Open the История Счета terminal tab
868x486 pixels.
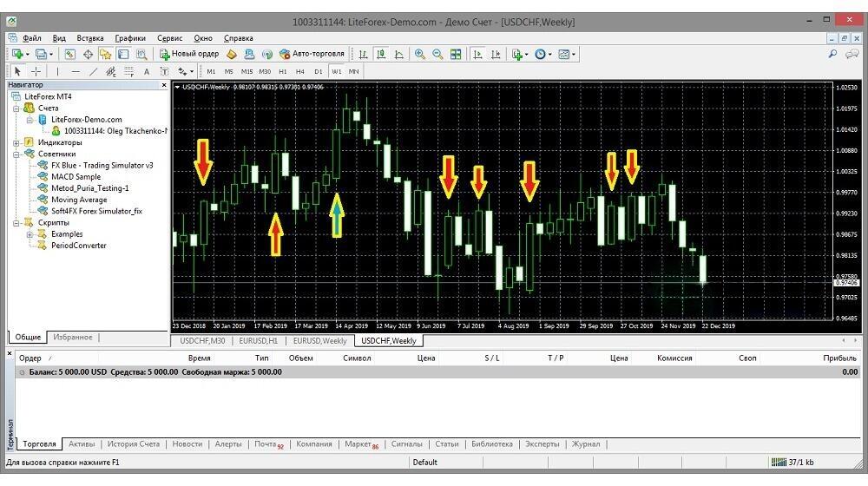133,444
